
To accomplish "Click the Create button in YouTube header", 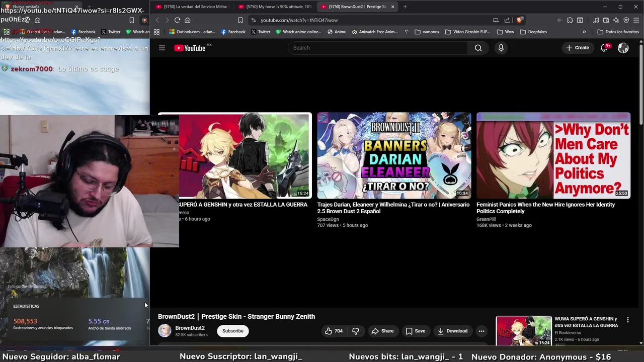I will (578, 48).
